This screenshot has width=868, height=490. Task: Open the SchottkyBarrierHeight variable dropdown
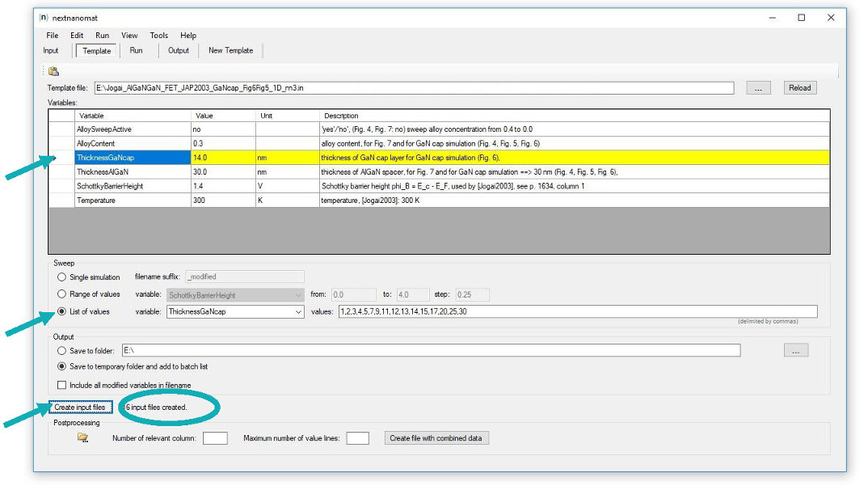click(298, 295)
